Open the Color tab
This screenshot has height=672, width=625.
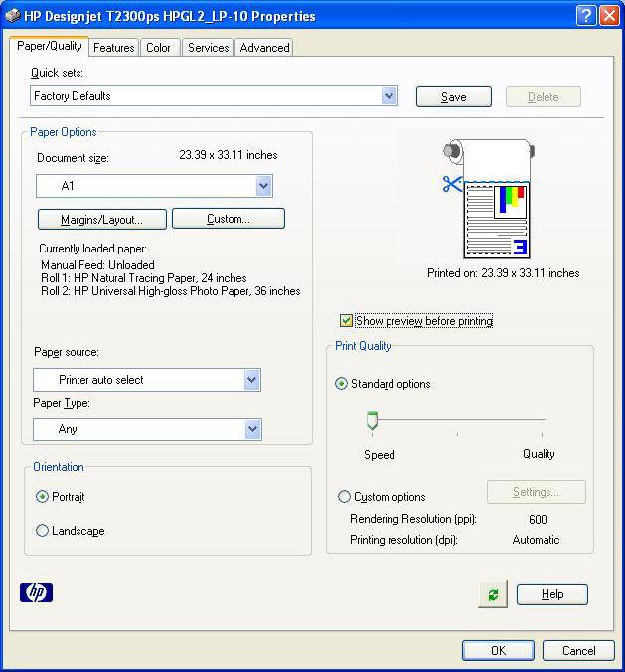click(158, 47)
